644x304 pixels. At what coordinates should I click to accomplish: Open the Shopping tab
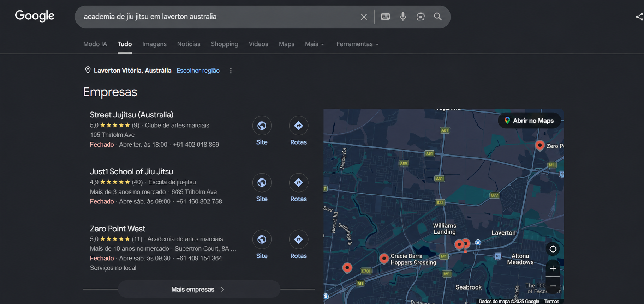point(225,44)
